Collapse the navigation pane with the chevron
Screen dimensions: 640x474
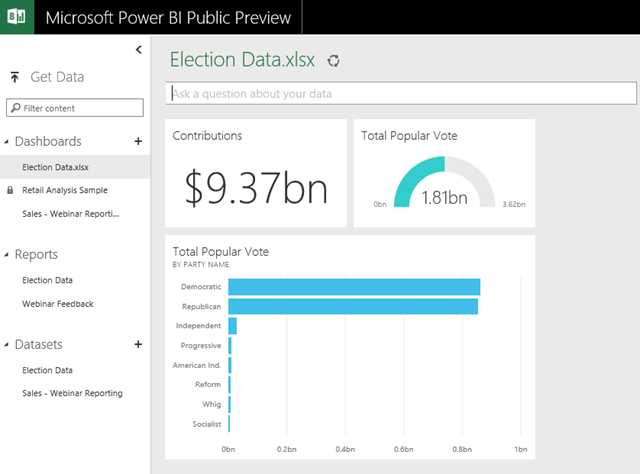pyautogui.click(x=138, y=49)
